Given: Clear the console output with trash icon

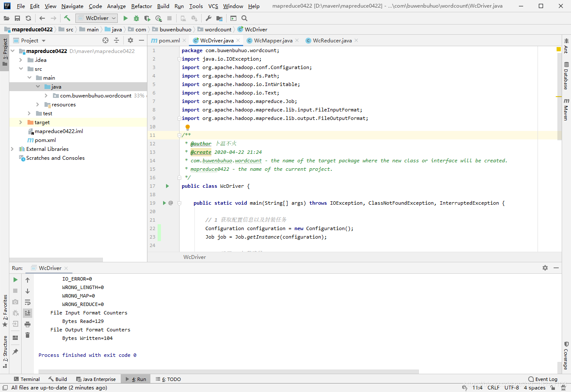Looking at the screenshot, I should [28, 335].
